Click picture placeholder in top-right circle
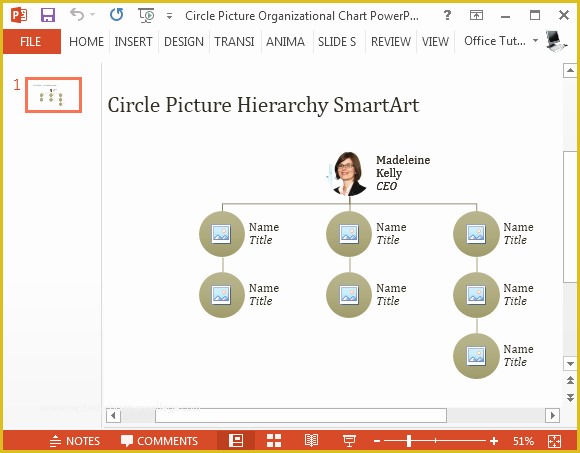The image size is (580, 453). point(476,234)
